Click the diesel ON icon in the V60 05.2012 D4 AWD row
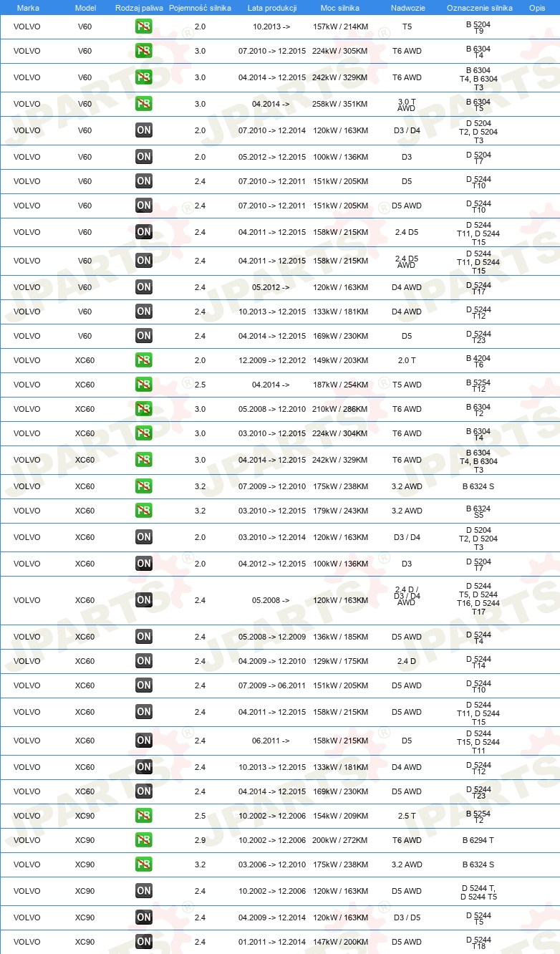The width and height of the screenshot is (560, 954). 144,287
